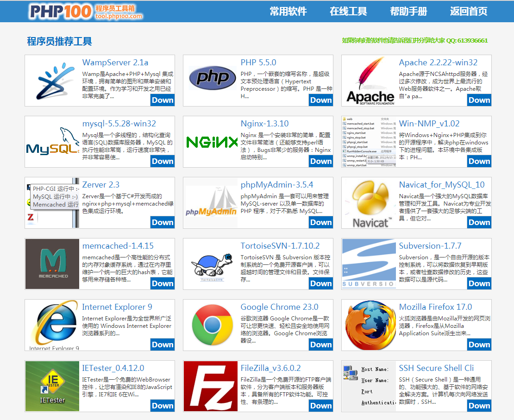This screenshot has width=514, height=420.
Task: Download Nginx-1.3.10 using Down button
Action: 321,161
